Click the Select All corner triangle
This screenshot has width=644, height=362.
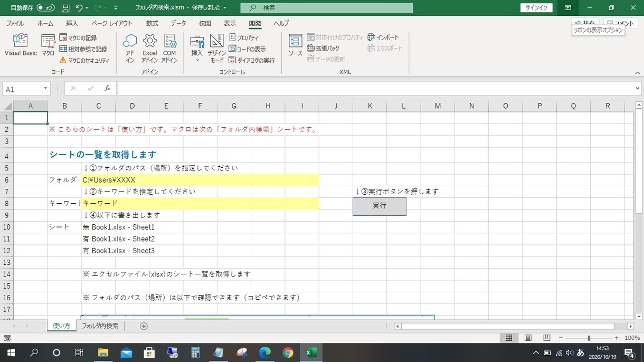(7, 106)
